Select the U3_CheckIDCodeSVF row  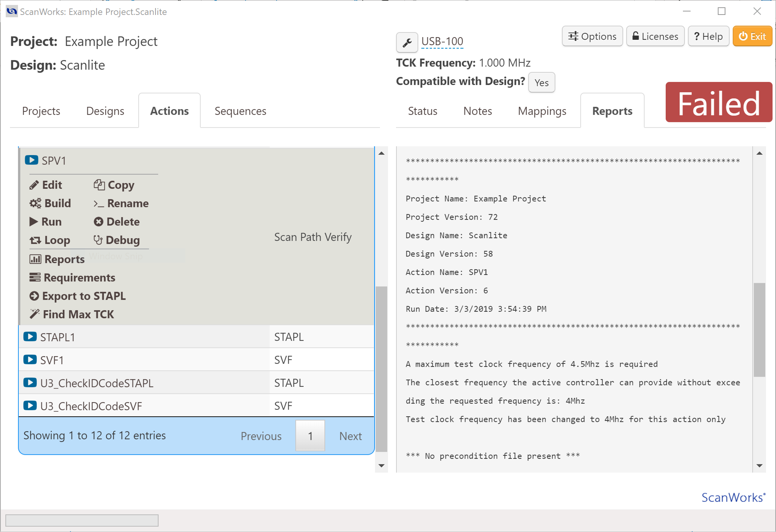[196, 406]
